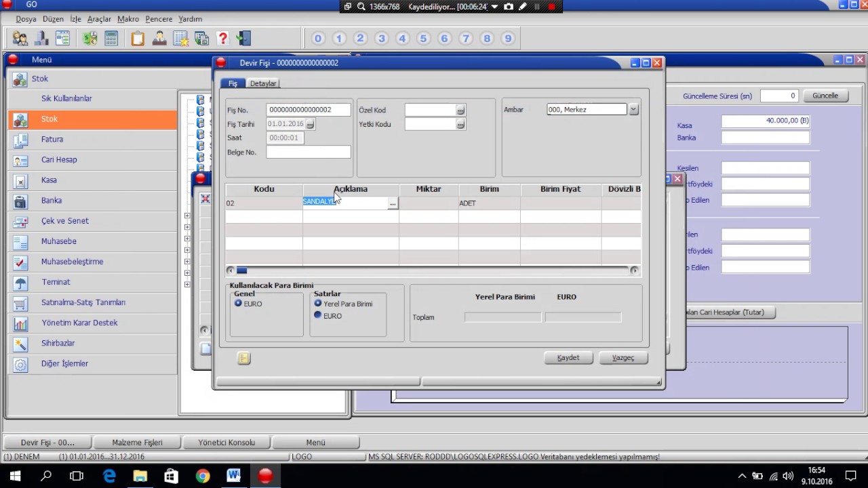Image resolution: width=868 pixels, height=488 pixels.
Task: Click the grid scrollbar left arrow
Action: [231, 270]
